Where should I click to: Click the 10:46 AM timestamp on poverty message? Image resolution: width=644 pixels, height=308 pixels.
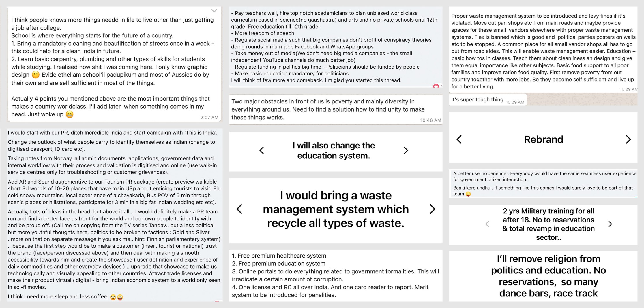(430, 120)
